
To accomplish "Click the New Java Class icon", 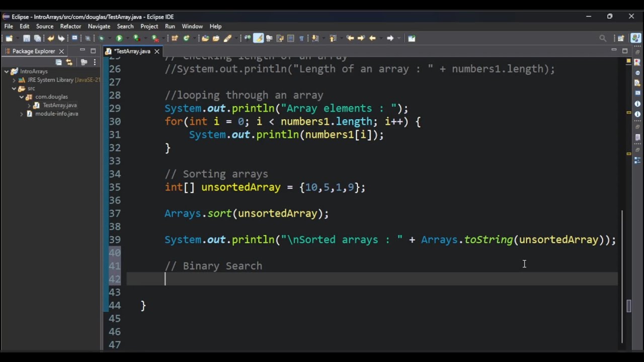I will pos(186,38).
